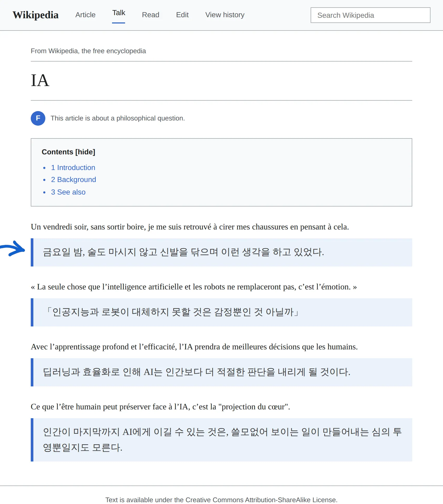The width and height of the screenshot is (443, 504).
Task: Click the blue F badge icon
Action: 38,118
